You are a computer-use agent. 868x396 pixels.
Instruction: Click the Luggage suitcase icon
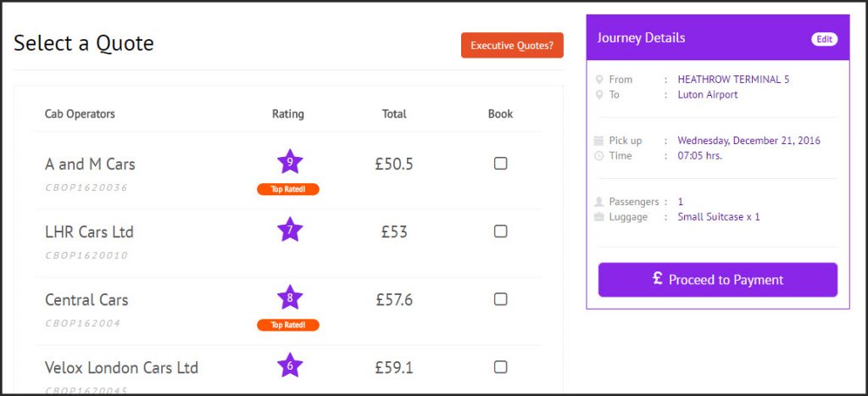(599, 217)
